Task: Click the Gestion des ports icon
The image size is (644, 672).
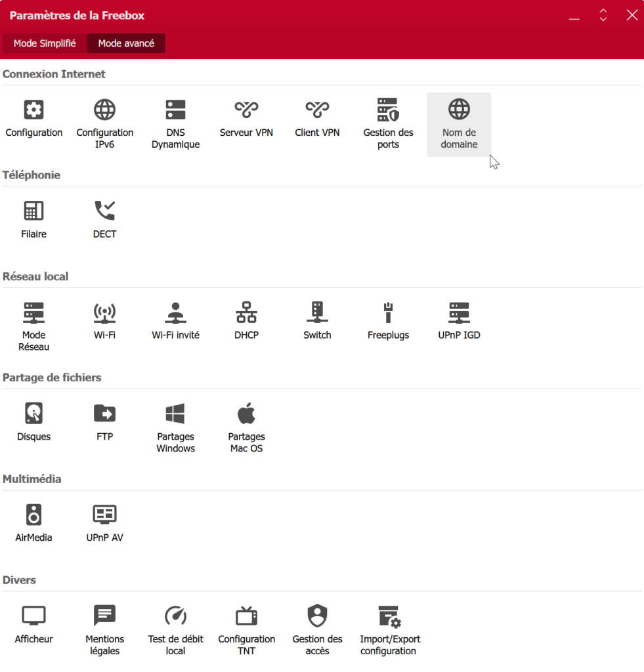Action: [388, 110]
